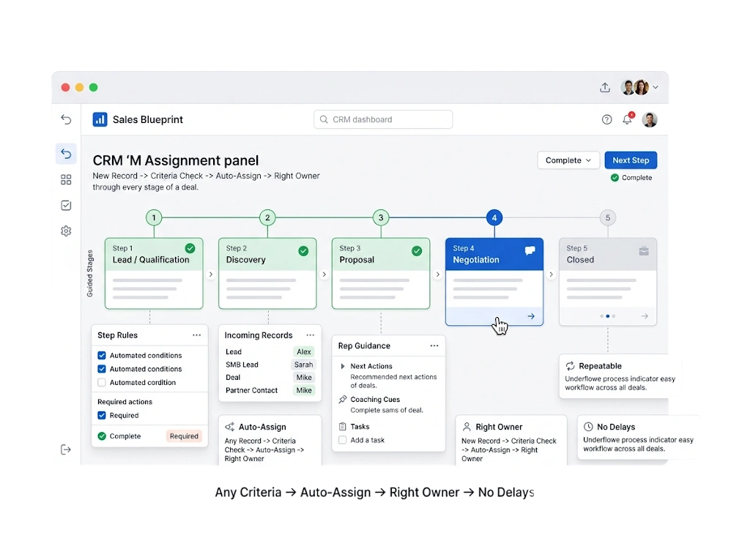Open the settings gear in sidebar
This screenshot has height=560, width=750.
(x=66, y=231)
